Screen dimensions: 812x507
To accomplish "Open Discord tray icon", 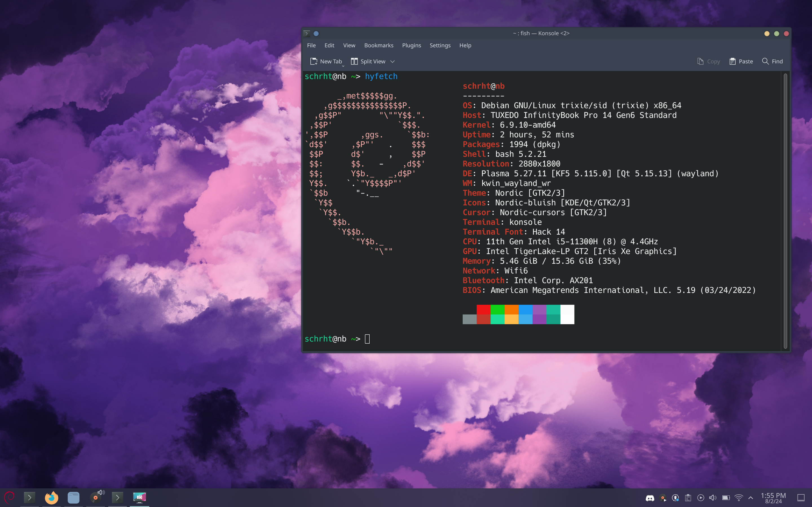I will click(650, 498).
